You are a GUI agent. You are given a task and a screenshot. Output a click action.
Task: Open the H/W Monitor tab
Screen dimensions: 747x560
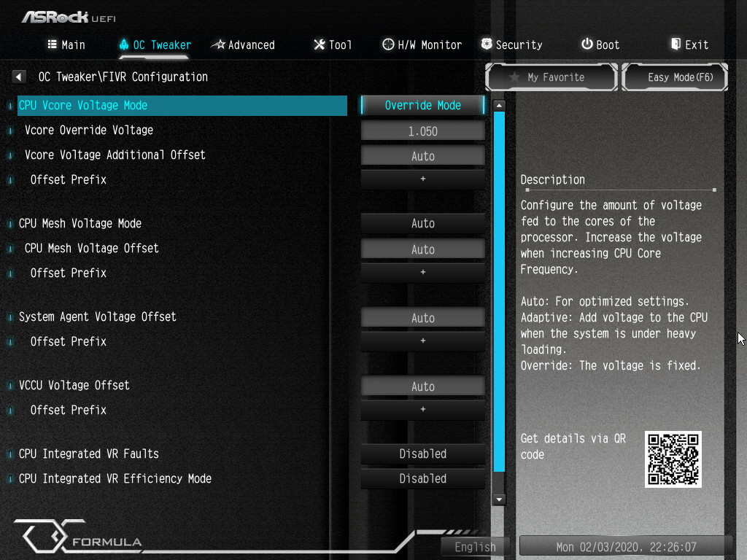[x=422, y=44]
